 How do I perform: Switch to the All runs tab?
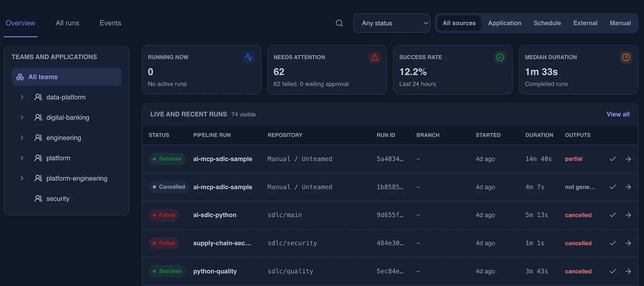click(x=68, y=23)
